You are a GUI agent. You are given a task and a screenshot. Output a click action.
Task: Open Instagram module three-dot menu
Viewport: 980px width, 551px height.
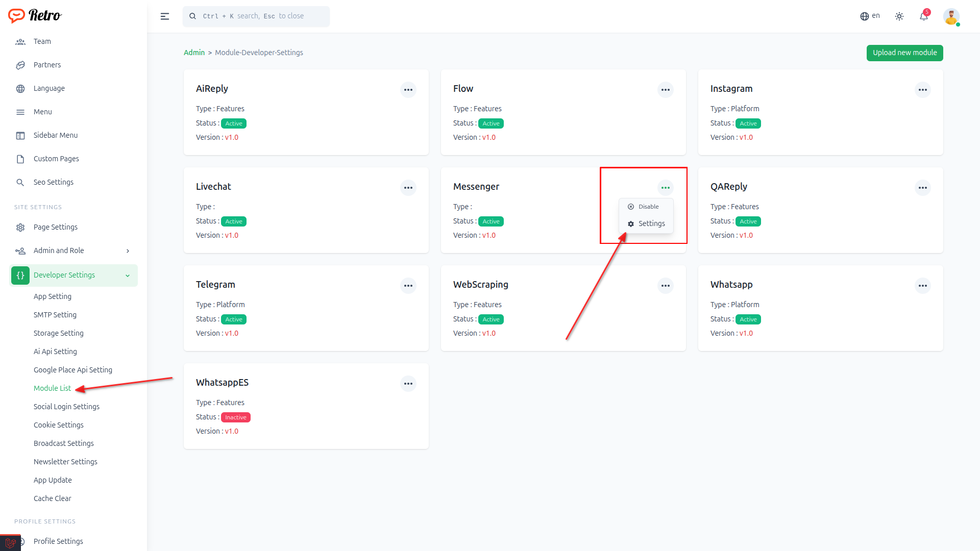coord(922,90)
